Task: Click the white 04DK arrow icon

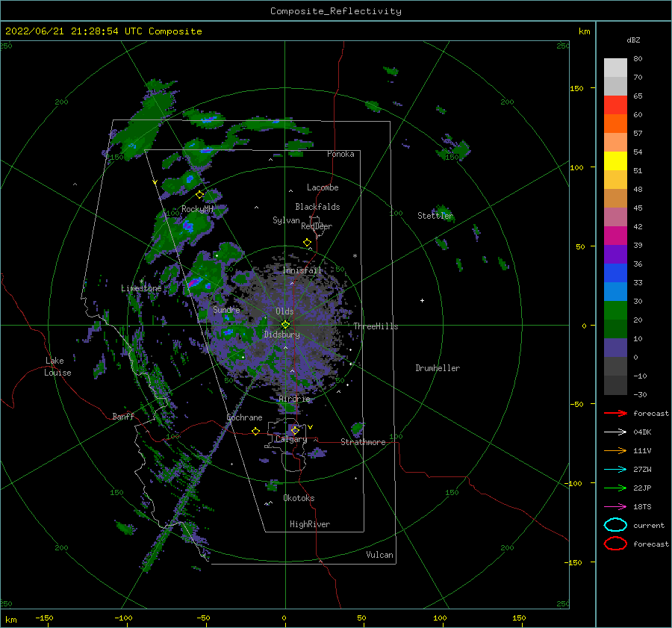Action: (x=615, y=432)
